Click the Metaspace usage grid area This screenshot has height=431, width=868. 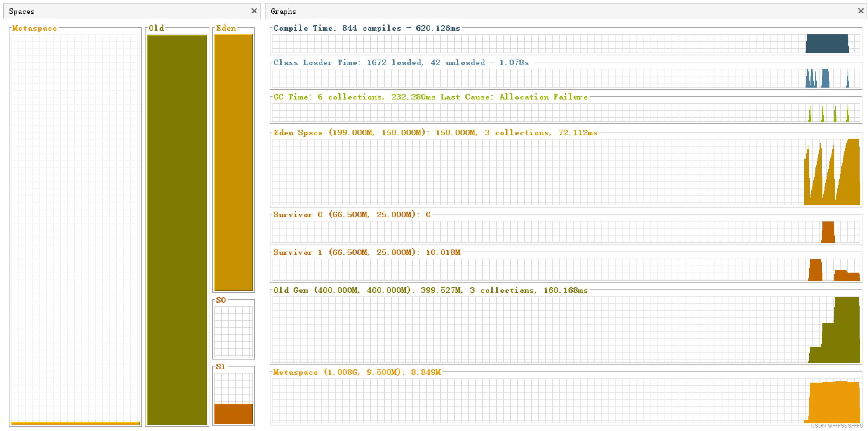click(75, 228)
